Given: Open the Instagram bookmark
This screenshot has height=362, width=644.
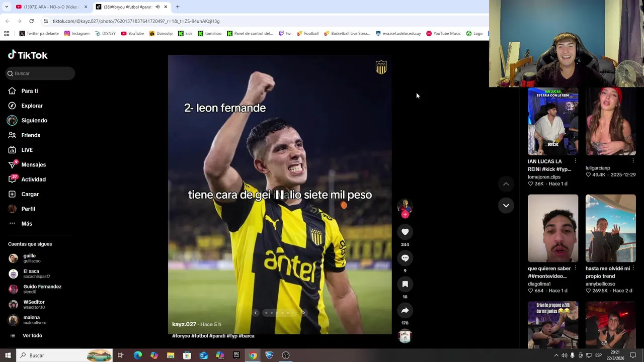Looking at the screenshot, I should [x=77, y=34].
